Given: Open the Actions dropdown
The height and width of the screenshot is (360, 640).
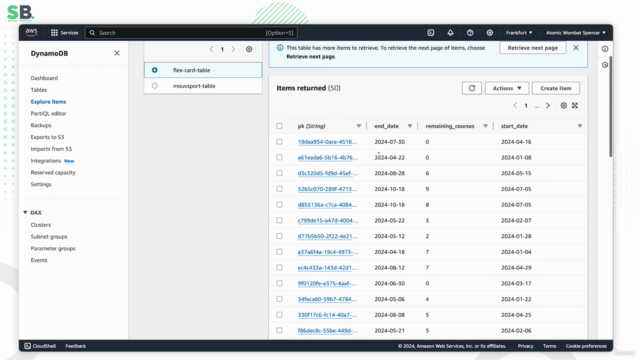Looking at the screenshot, I should pyautogui.click(x=507, y=88).
